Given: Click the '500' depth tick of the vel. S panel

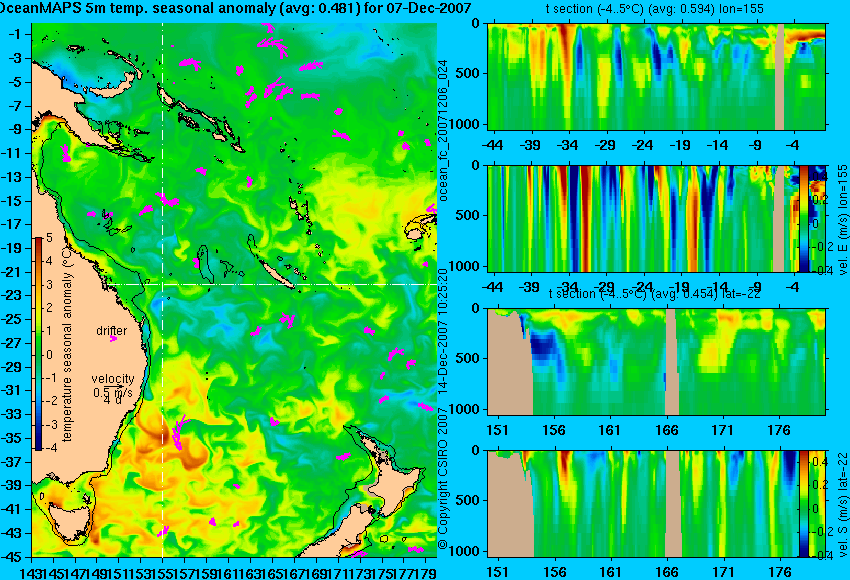Looking at the screenshot, I should tap(469, 499).
